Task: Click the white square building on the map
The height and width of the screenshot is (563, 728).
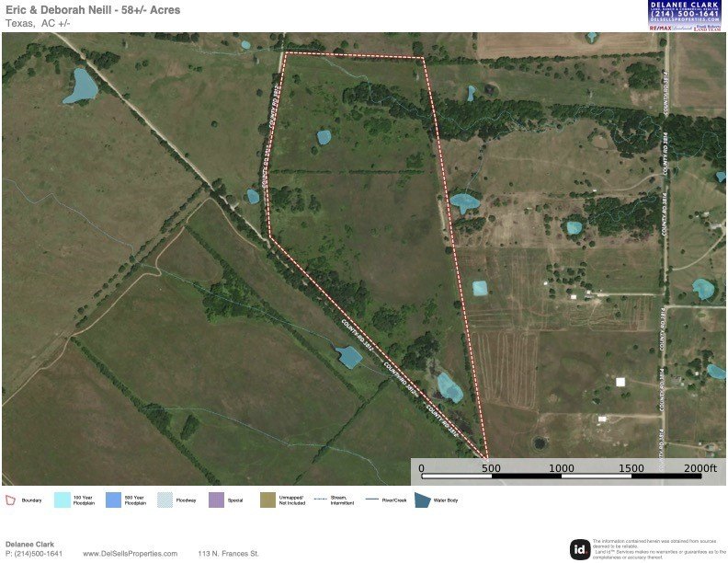Action: 620,382
